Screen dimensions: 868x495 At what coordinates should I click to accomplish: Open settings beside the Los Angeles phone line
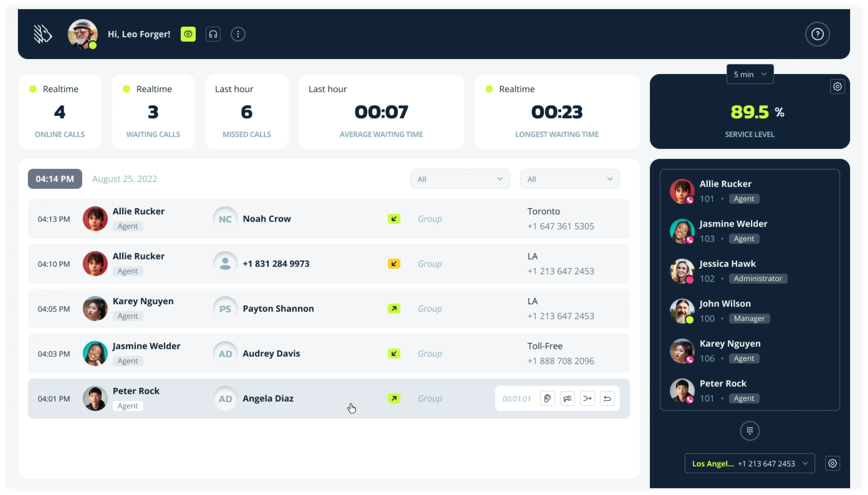click(x=832, y=463)
